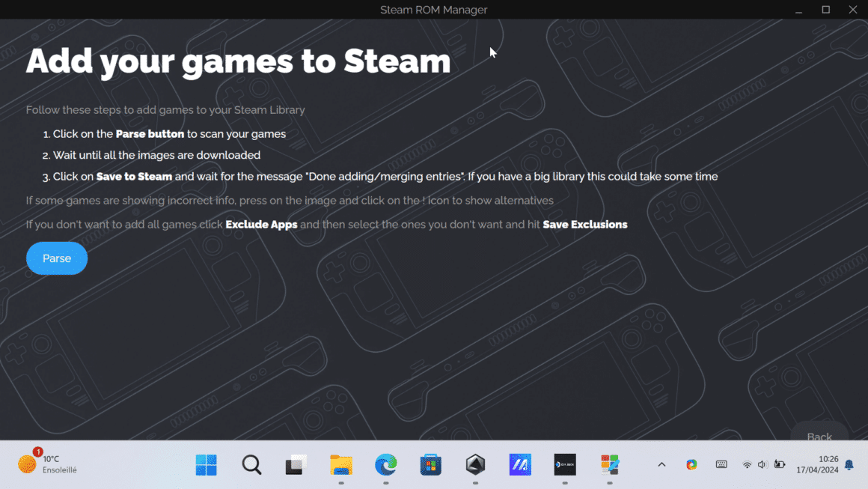Open Task View on the taskbar

[x=296, y=464]
